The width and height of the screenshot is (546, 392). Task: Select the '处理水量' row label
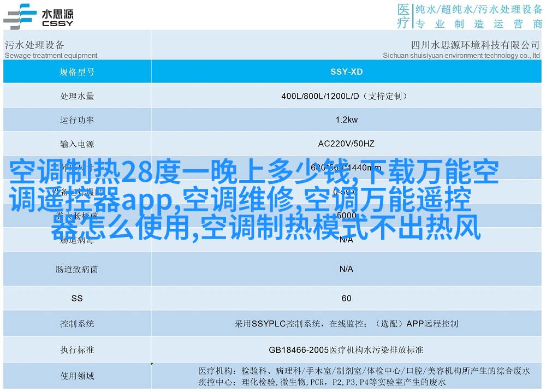click(x=77, y=96)
